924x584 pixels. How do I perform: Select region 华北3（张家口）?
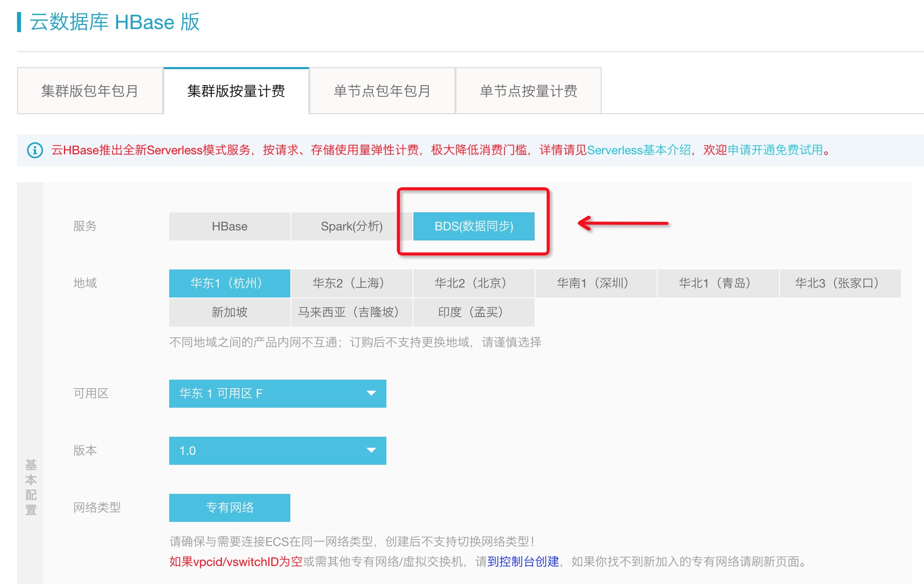click(x=840, y=283)
